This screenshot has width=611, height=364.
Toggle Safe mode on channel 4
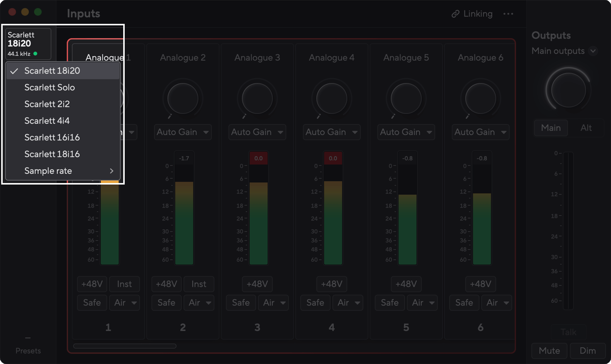pyautogui.click(x=315, y=303)
